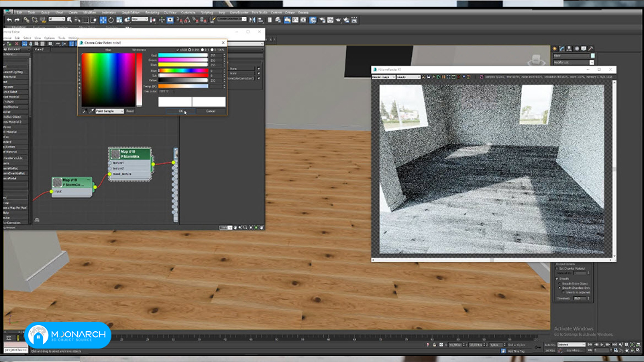The height and width of the screenshot is (362, 644).
Task: Click Reset in the color picker
Action: click(130, 111)
